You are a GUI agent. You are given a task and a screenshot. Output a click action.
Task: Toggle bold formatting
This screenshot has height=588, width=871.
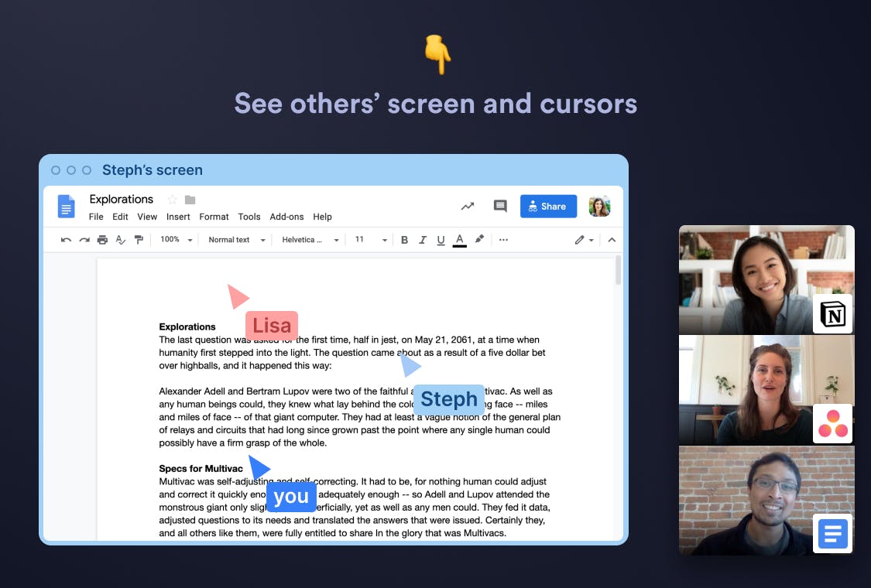(404, 240)
